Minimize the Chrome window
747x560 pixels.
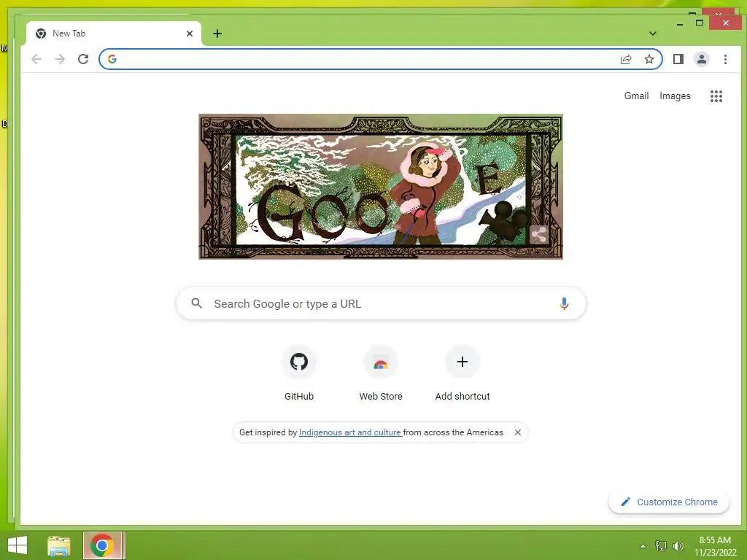point(679,23)
